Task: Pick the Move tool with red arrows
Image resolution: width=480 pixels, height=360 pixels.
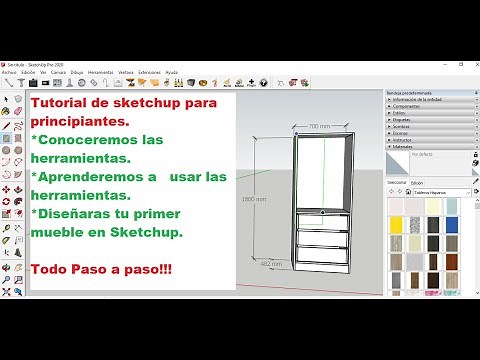Action: [x=6, y=189]
